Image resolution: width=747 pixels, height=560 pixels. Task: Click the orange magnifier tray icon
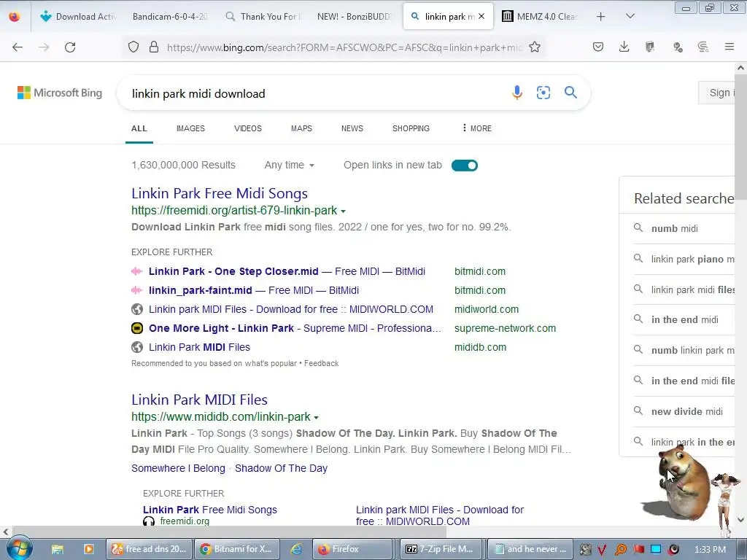620,550
